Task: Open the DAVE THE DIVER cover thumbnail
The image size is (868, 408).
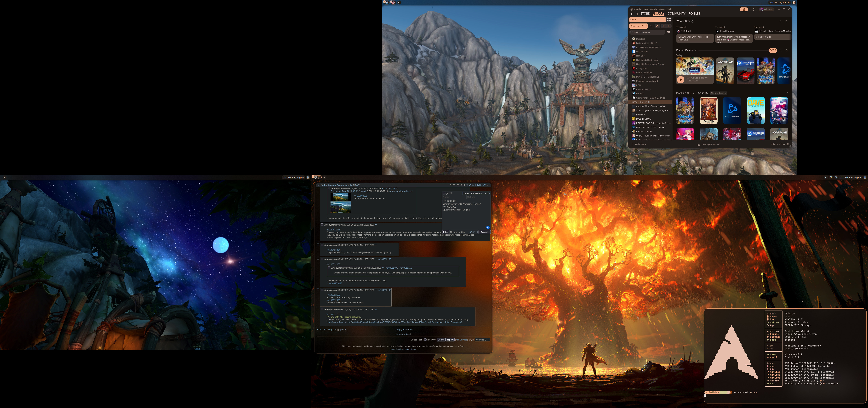Action: coord(755,111)
